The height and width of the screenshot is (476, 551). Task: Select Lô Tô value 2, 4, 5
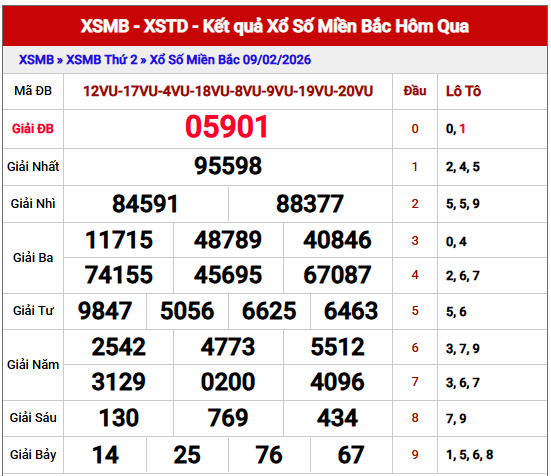coord(463,167)
